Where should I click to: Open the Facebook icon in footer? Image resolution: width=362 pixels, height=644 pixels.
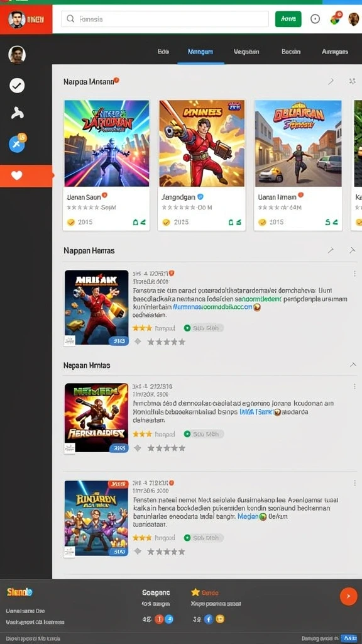tap(209, 619)
